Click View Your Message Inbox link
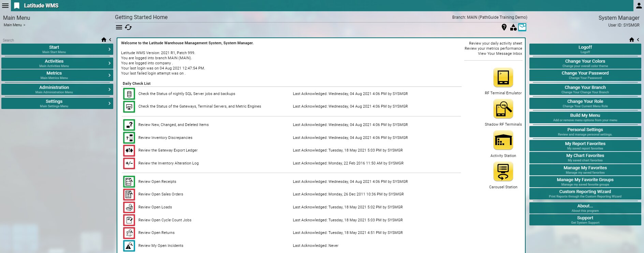644x253 pixels. [x=500, y=54]
